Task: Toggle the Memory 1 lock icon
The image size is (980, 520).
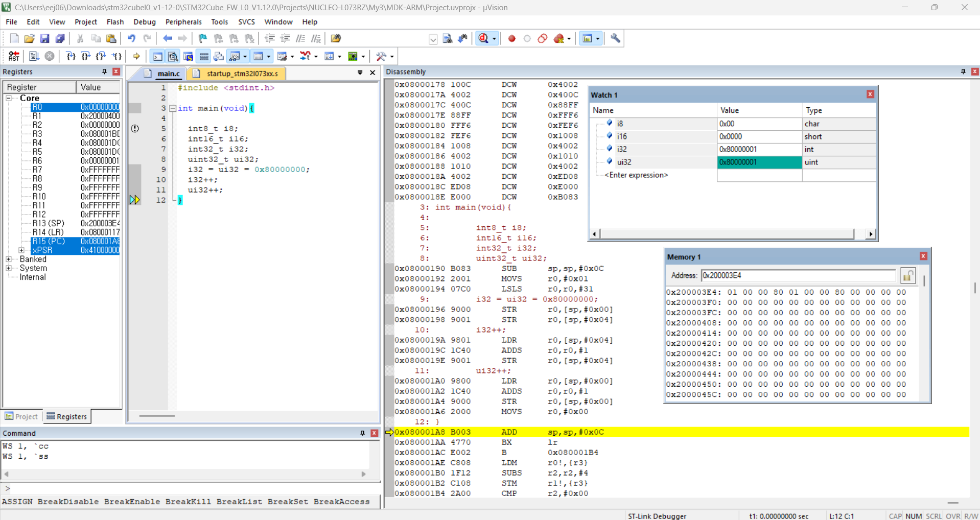Action: click(908, 276)
